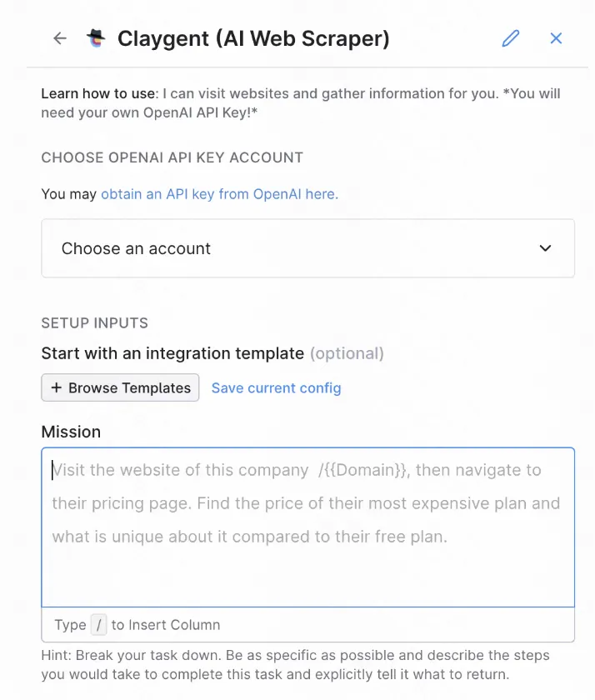This screenshot has height=700, width=595.
Task: Click 'Start with an integration template' label
Action: (x=172, y=353)
